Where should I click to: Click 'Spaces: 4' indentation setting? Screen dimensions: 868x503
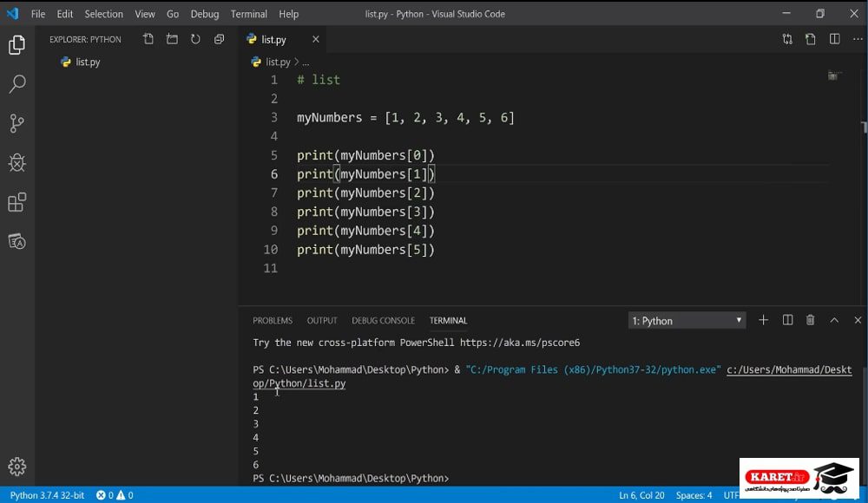coord(694,495)
